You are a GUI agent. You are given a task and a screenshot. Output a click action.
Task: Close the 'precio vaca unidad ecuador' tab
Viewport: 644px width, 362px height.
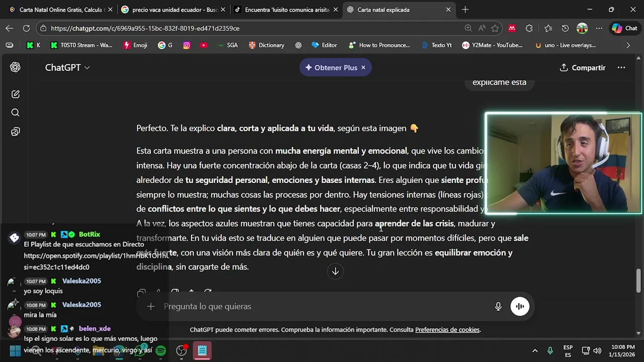223,10
